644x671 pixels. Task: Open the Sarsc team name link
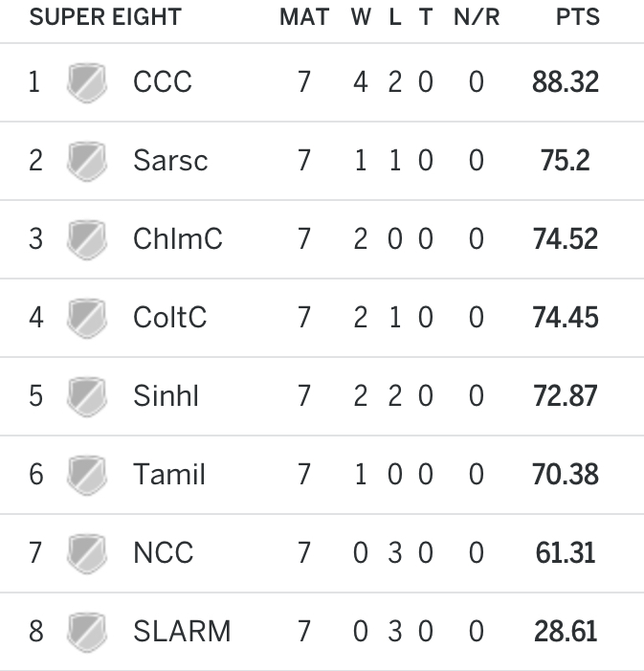point(170,161)
